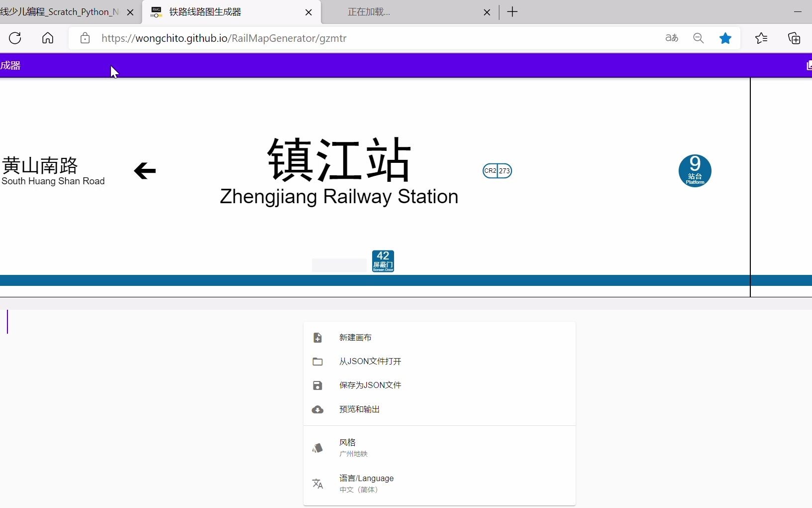
Task: Open the 风格 style setting
Action: click(439, 448)
